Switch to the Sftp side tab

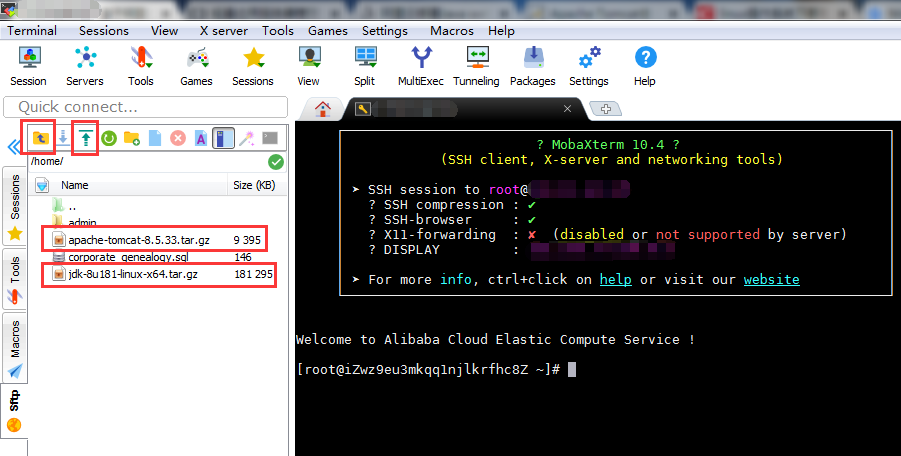(14, 411)
